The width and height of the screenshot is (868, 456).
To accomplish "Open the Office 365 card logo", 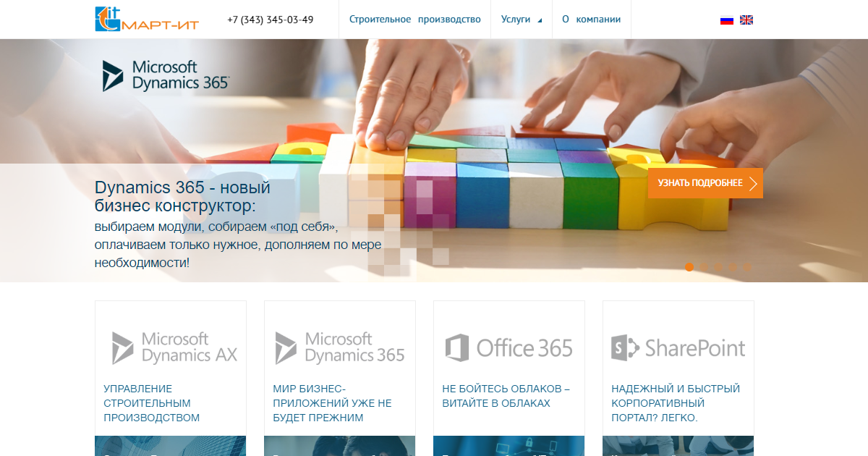I will tap(509, 348).
